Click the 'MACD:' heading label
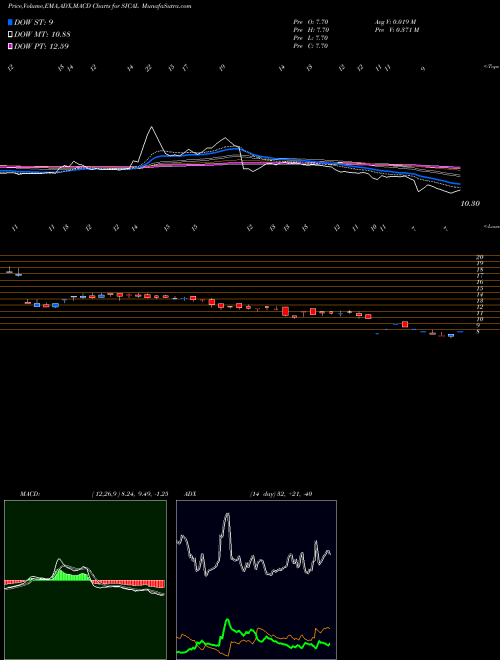The width and height of the screenshot is (500, 660). tap(30, 494)
